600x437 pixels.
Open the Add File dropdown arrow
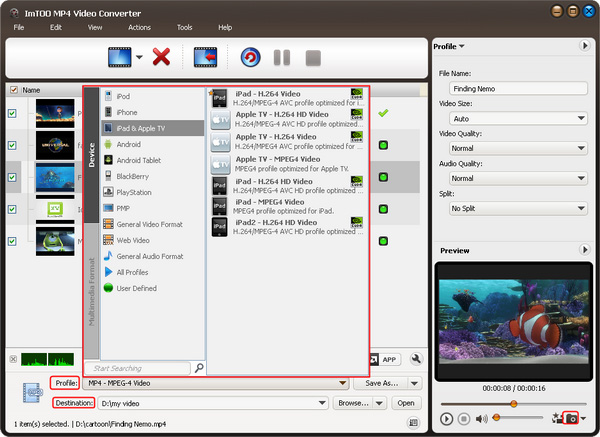coord(139,57)
